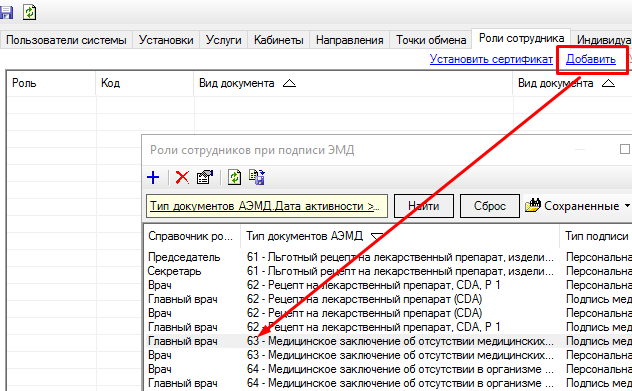Screen dimensions: 632x391
Task: Click the refresh icon in main toolbar
Action: coord(29,12)
